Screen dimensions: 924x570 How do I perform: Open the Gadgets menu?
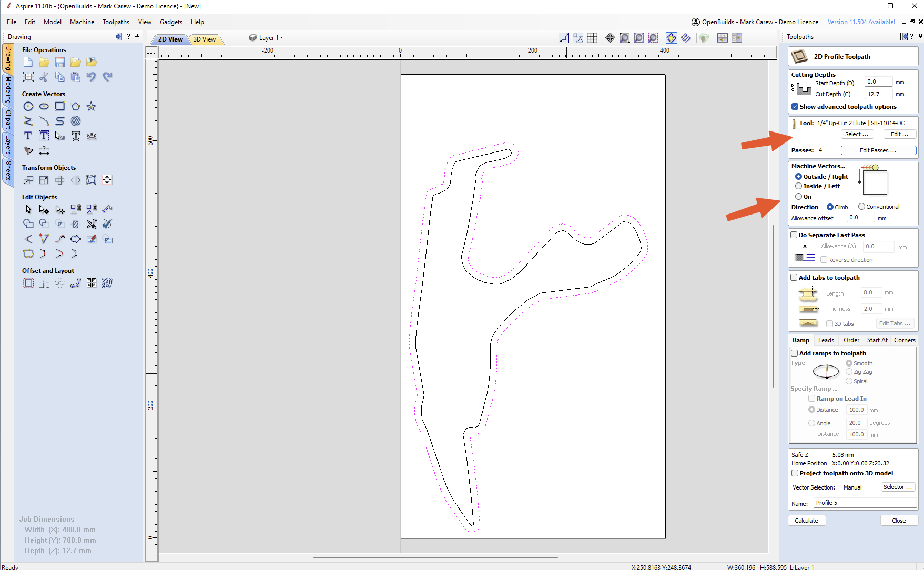click(x=171, y=22)
